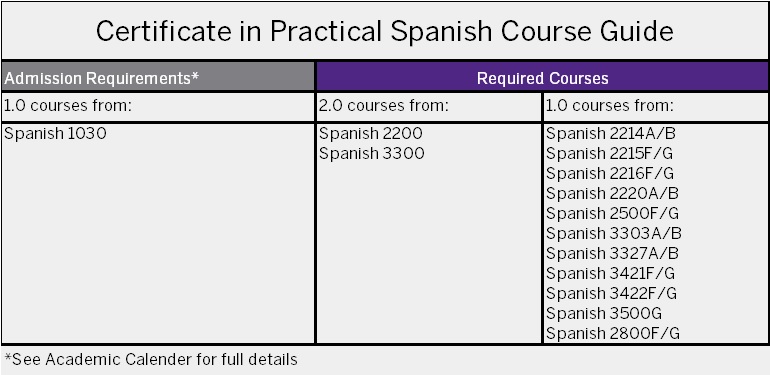Image resolution: width=770 pixels, height=375 pixels.
Task: Click the '2.0 courses from:' subheading
Action: [x=384, y=106]
